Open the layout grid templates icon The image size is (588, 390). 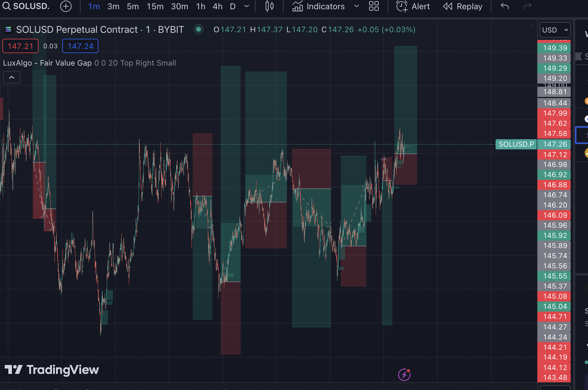374,6
